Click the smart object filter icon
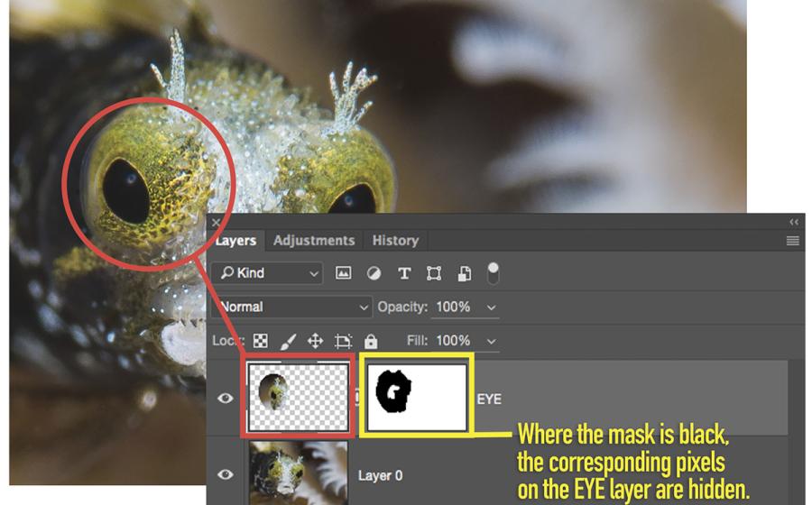Viewport: 812px width, 505px height. [464, 273]
